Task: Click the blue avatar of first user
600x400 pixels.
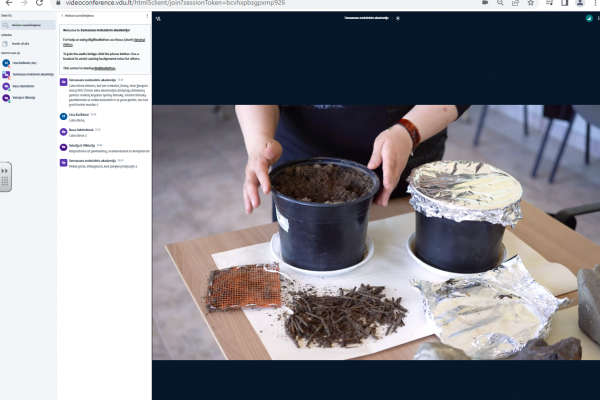Action: point(6,63)
